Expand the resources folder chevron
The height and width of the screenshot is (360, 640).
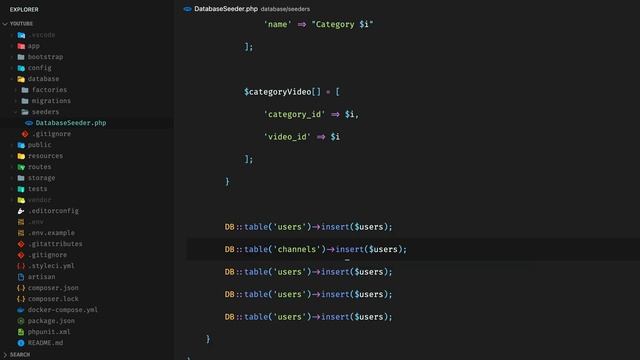12,156
